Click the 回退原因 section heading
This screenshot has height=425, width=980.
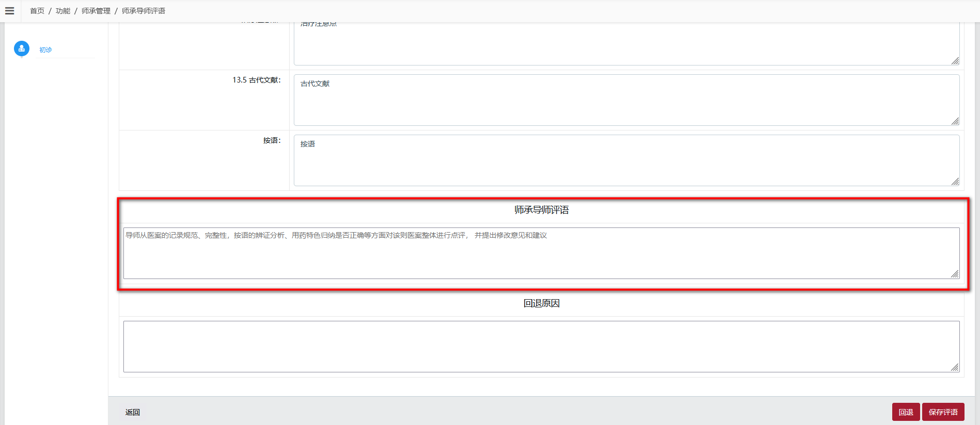[x=542, y=303]
